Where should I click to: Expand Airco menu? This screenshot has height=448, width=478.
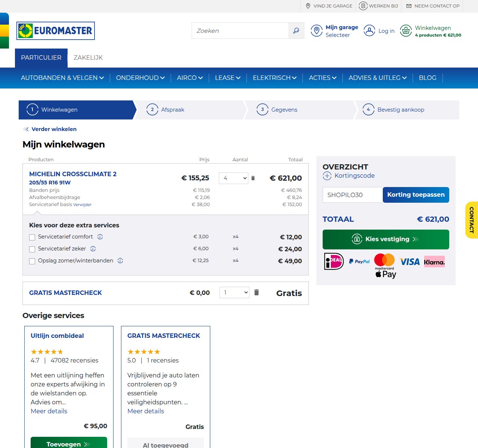tap(190, 78)
